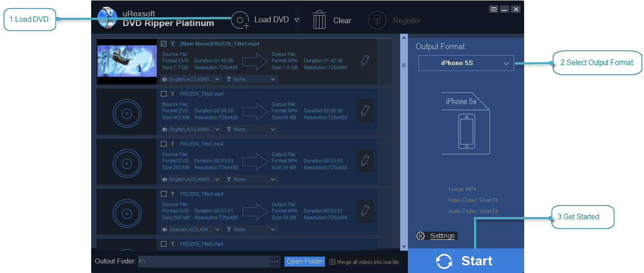Uncheck the Main Movie FROZEN_Title1 checkbox
Image resolution: width=644 pixels, height=273 pixels.
[x=164, y=44]
